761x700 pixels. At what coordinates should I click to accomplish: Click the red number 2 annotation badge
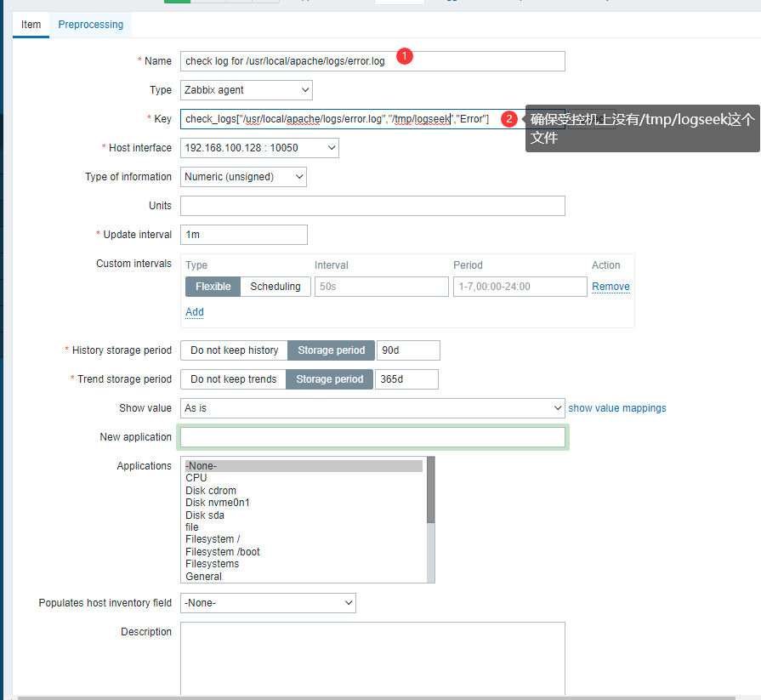(508, 119)
